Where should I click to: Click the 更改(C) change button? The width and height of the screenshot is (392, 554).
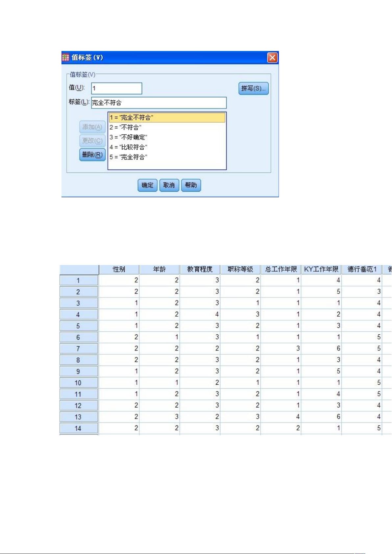tap(92, 141)
